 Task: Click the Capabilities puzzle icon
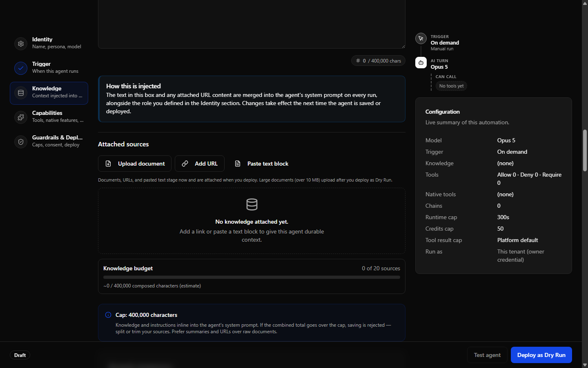[21, 117]
